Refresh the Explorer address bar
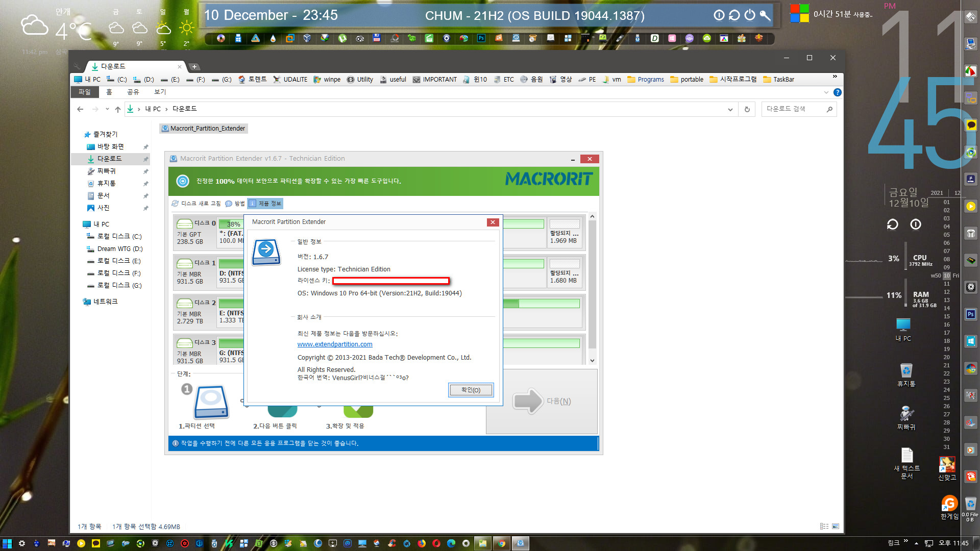980x551 pixels. click(747, 109)
